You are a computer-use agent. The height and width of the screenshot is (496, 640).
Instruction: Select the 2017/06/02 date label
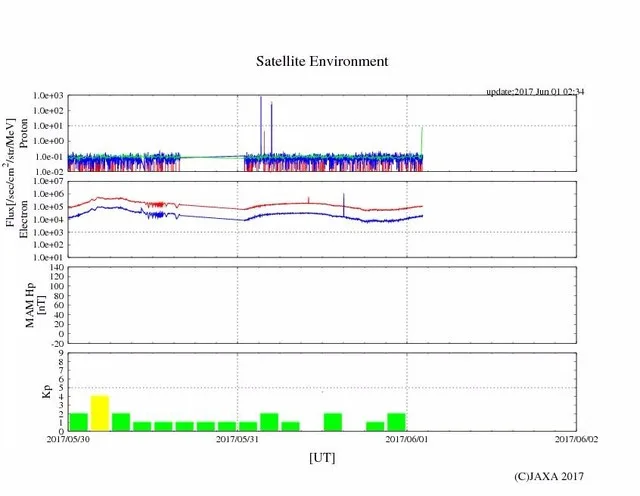(x=575, y=439)
